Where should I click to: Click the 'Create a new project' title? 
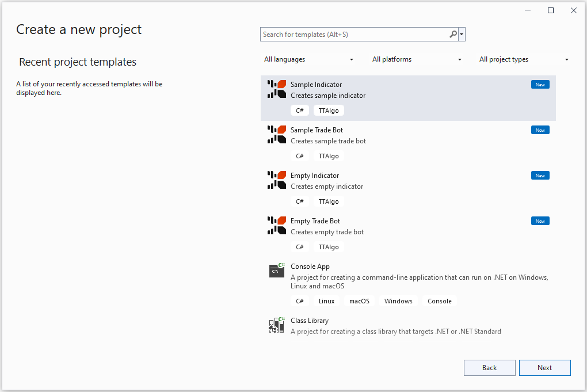[x=79, y=29]
